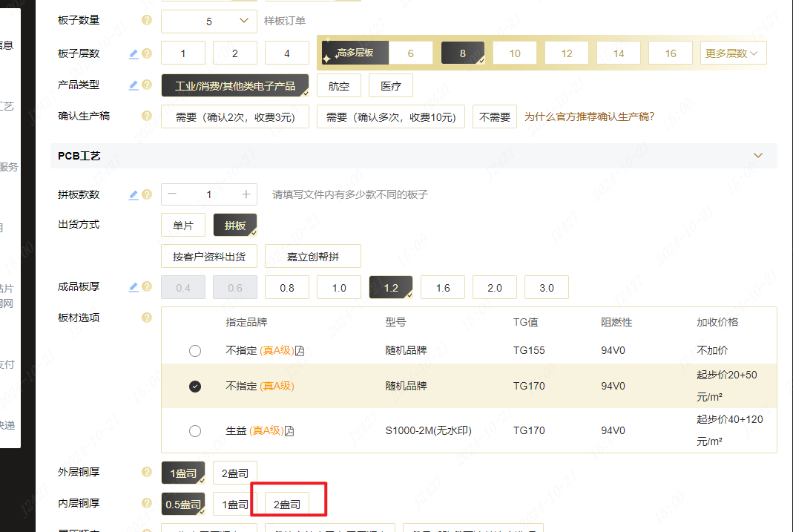Increase 拼板款数 with plus button

246,194
